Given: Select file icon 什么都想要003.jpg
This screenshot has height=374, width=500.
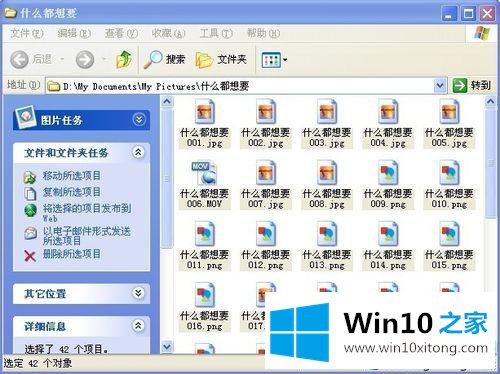Looking at the screenshot, I should [x=327, y=111].
